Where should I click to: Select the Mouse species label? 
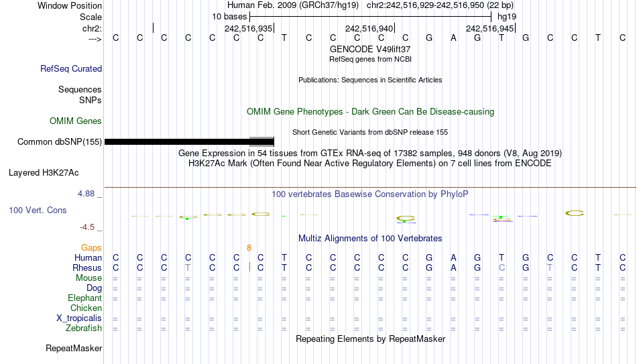(x=89, y=278)
